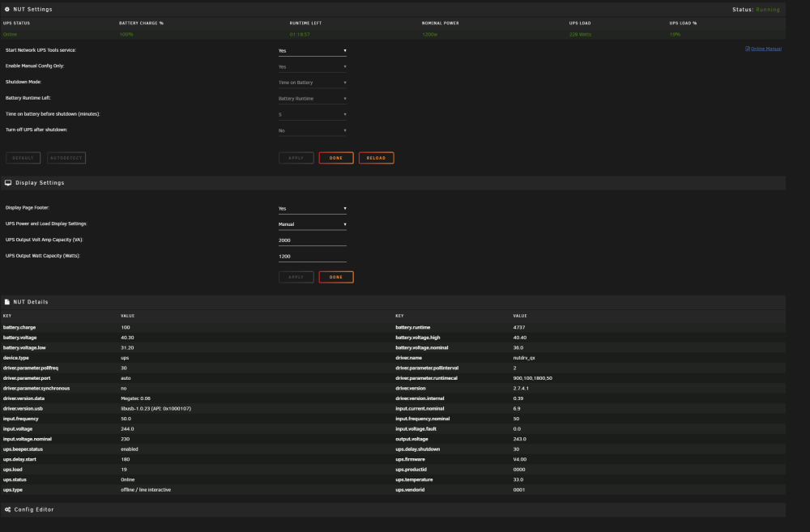This screenshot has height=532, width=810.
Task: Click Done in Display Settings section
Action: [336, 278]
